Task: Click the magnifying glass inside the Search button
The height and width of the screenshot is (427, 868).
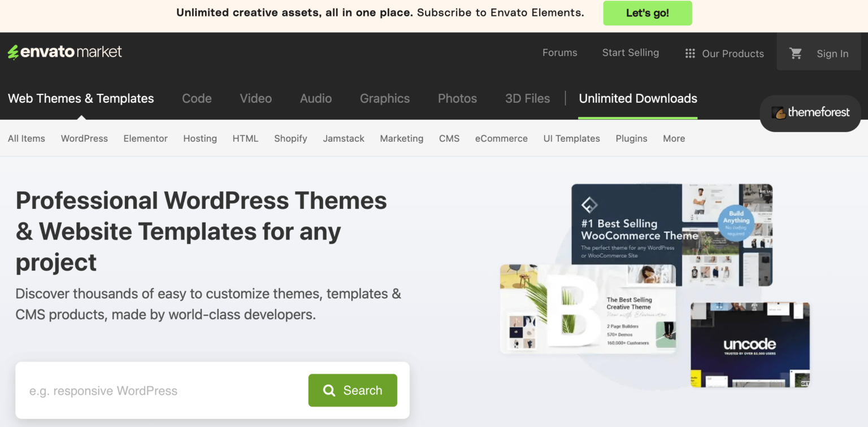Action: coord(329,390)
